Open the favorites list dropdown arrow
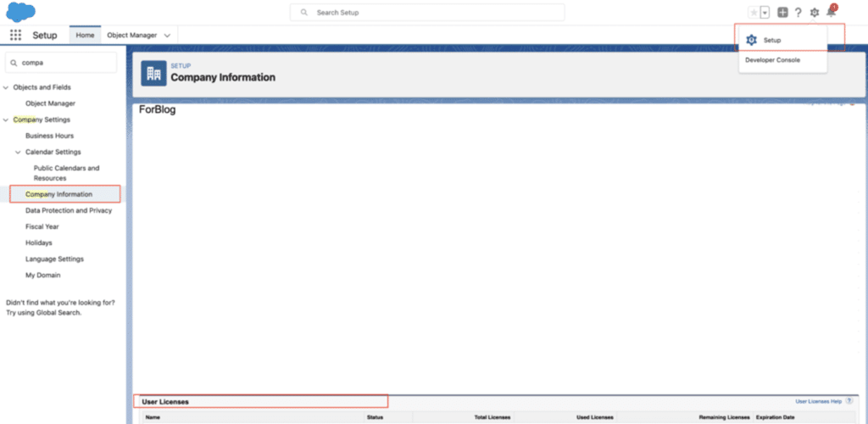The width and height of the screenshot is (868, 424). pos(765,13)
